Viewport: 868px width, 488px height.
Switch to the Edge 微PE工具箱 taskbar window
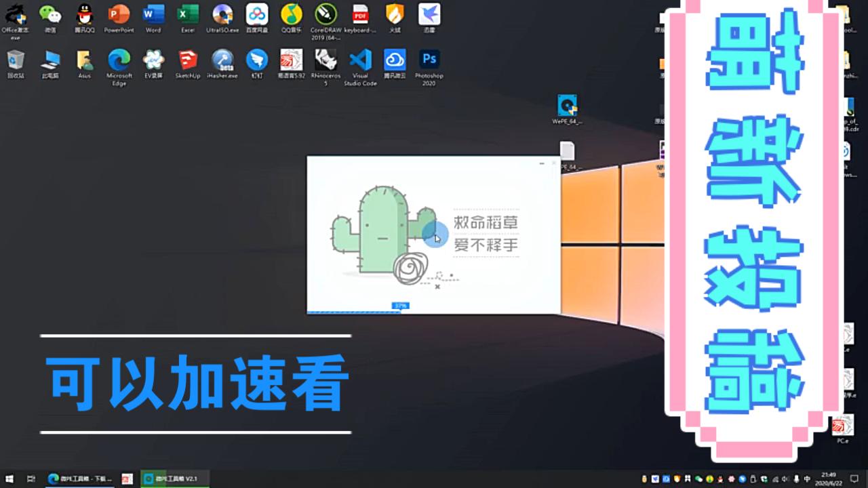coord(79,479)
